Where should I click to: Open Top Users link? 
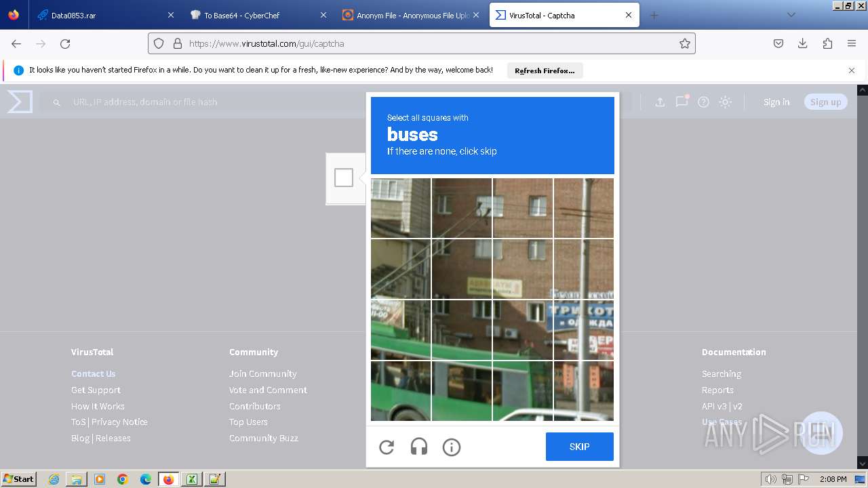[x=248, y=422]
